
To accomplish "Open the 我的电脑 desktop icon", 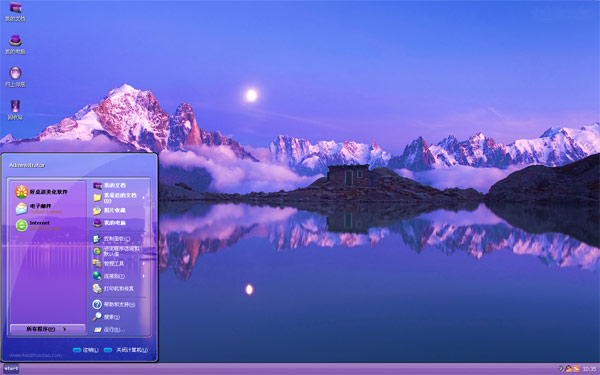I will [15, 44].
